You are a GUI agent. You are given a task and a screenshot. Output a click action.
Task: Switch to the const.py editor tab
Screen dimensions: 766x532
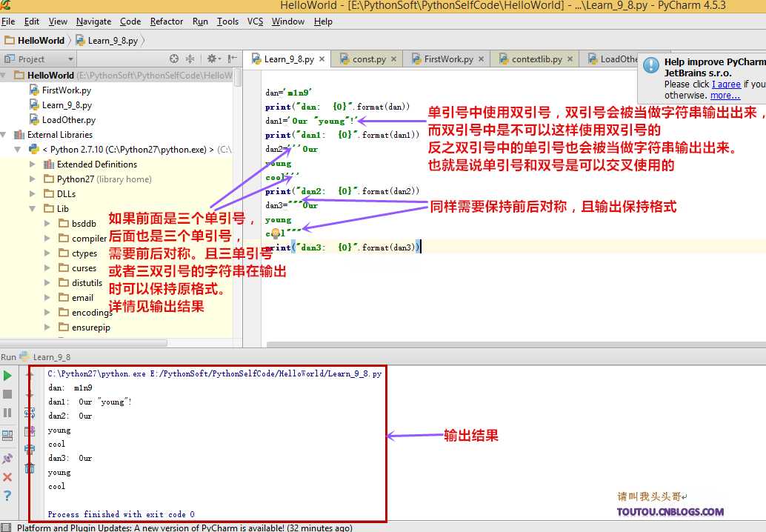point(368,59)
